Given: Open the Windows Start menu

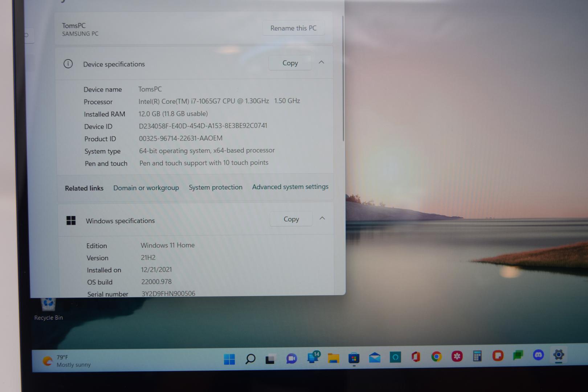Looking at the screenshot, I should coord(229,359).
